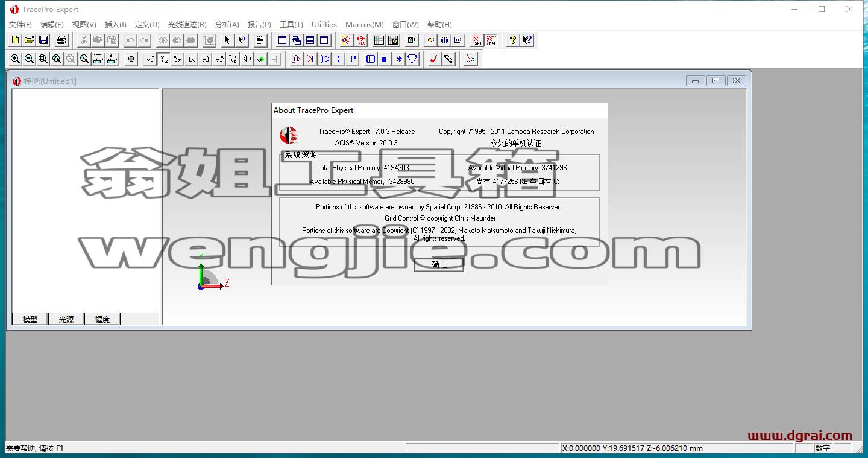
Task: Switch to the XZ view orientation
Action: 177,59
